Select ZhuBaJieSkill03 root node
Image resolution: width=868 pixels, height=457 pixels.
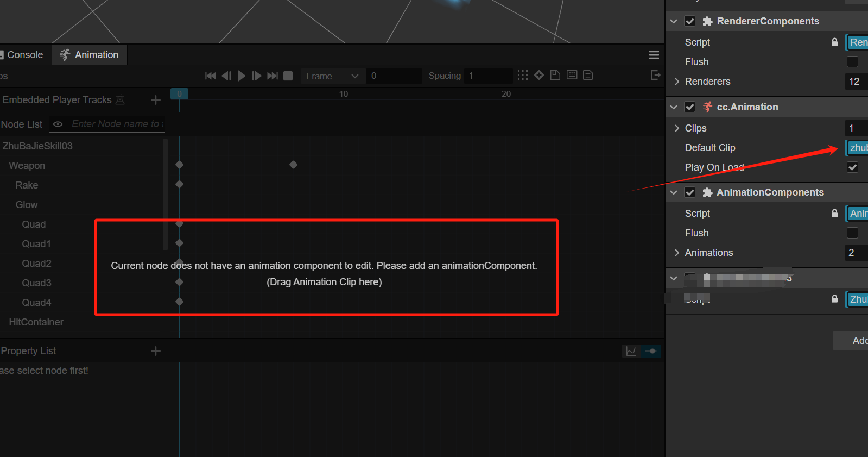[37, 146]
